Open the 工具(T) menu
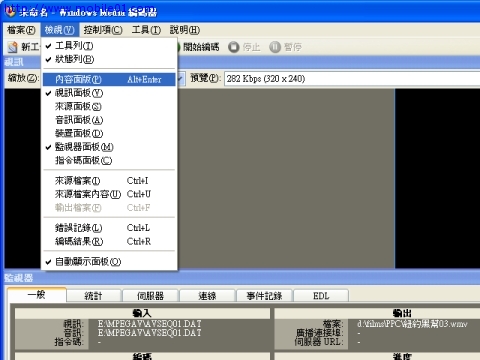 [146, 30]
